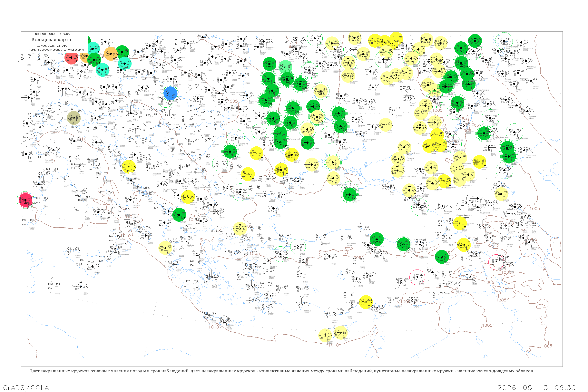This screenshot has height=392, width=588.
Task: Click the "Hahn" station label
Action: point(71,76)
